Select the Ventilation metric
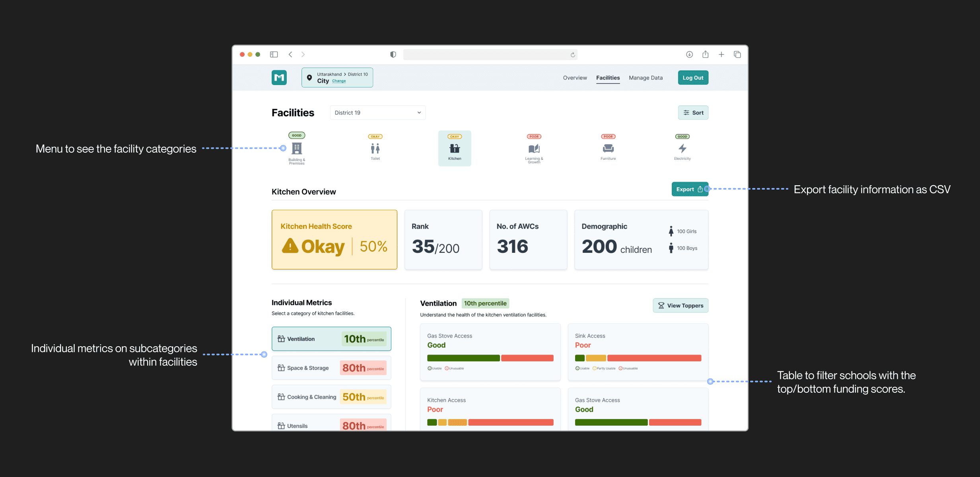 pyautogui.click(x=331, y=339)
